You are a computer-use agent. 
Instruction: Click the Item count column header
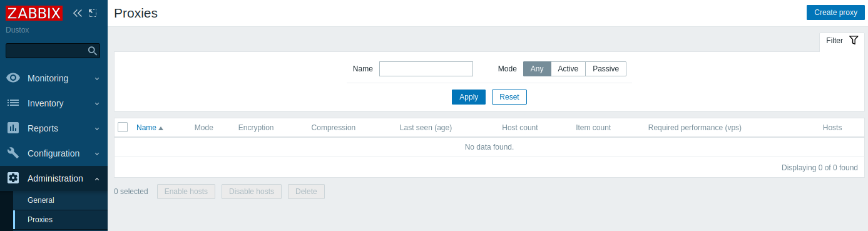coord(593,128)
